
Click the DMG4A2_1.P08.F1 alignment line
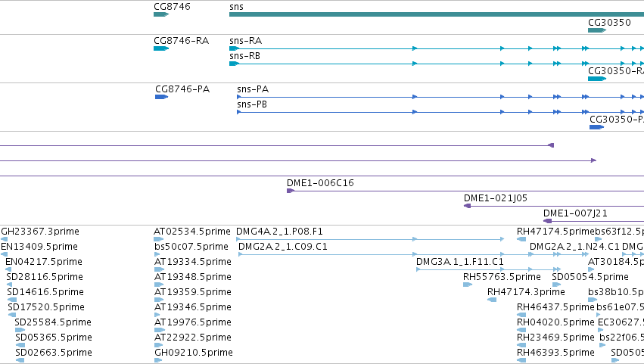click(x=370, y=239)
